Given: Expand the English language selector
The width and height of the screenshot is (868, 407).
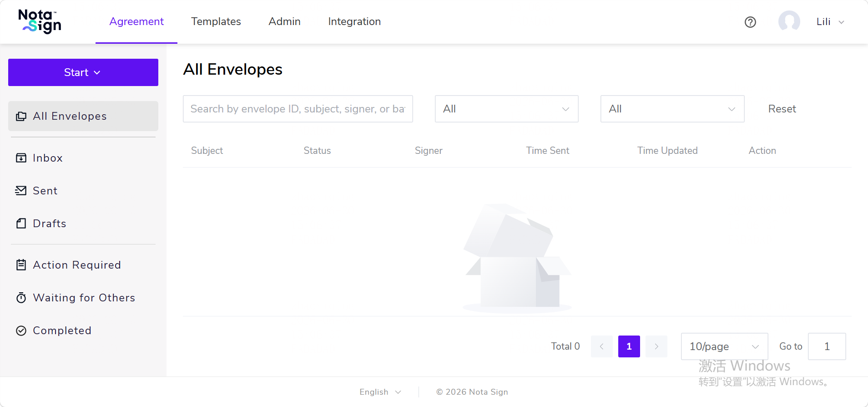Looking at the screenshot, I should (x=380, y=392).
